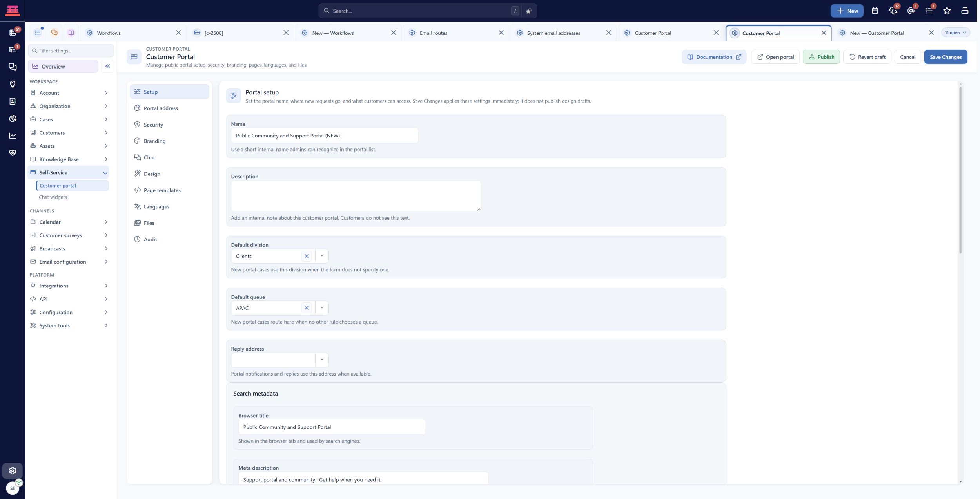Open the contacts icon in left rail

(13, 101)
